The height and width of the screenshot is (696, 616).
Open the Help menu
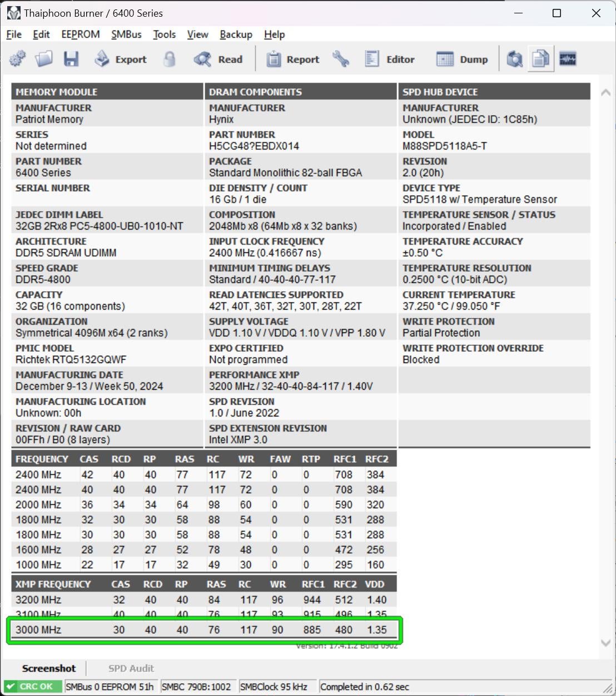[x=274, y=34]
